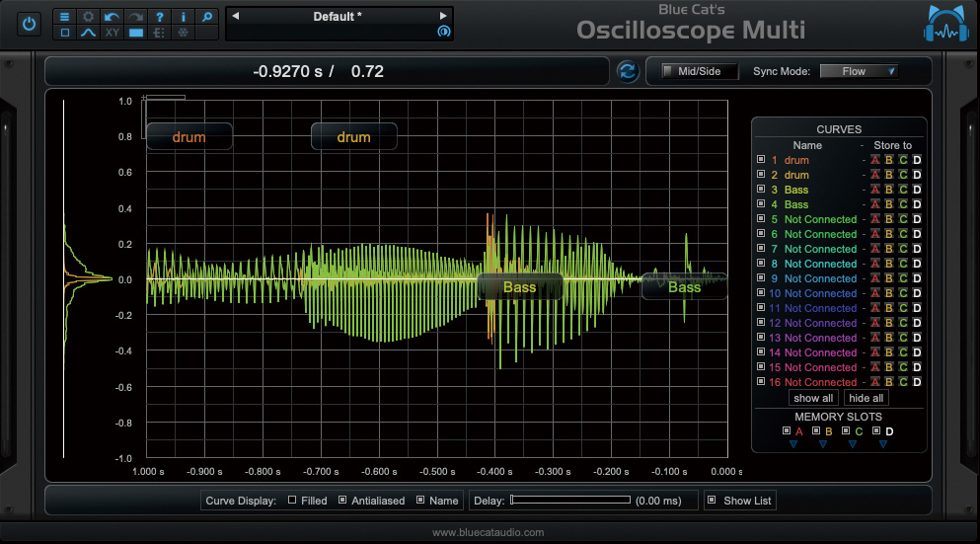Expand memory slot D triangle
The width and height of the screenshot is (980, 544).
coord(883,444)
